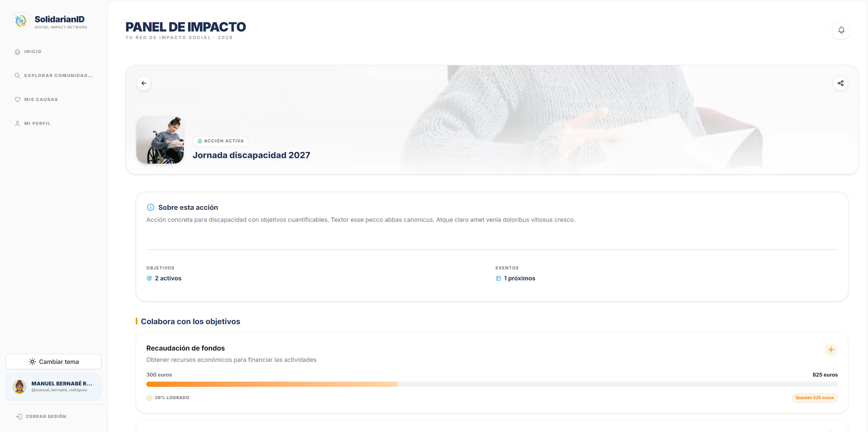This screenshot has height=432, width=868.
Task: Click the Colabora con los objetivos heading
Action: [x=191, y=321]
